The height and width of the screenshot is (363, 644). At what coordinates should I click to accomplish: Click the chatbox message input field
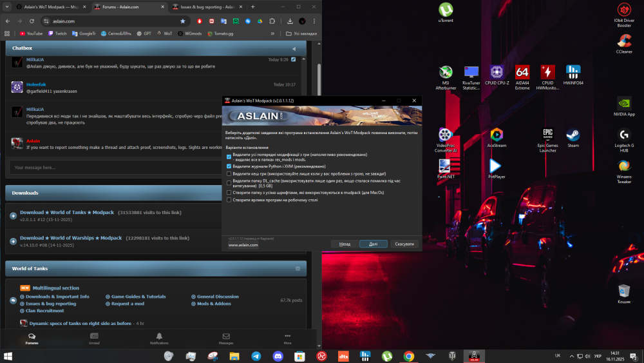115,168
